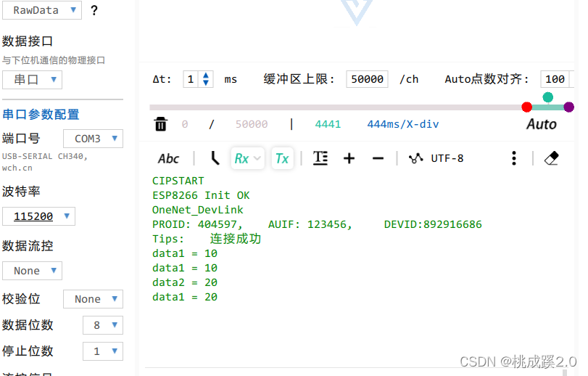The height and width of the screenshot is (376, 588).
Task: Open the RawData protocol dropdown
Action: (x=42, y=10)
